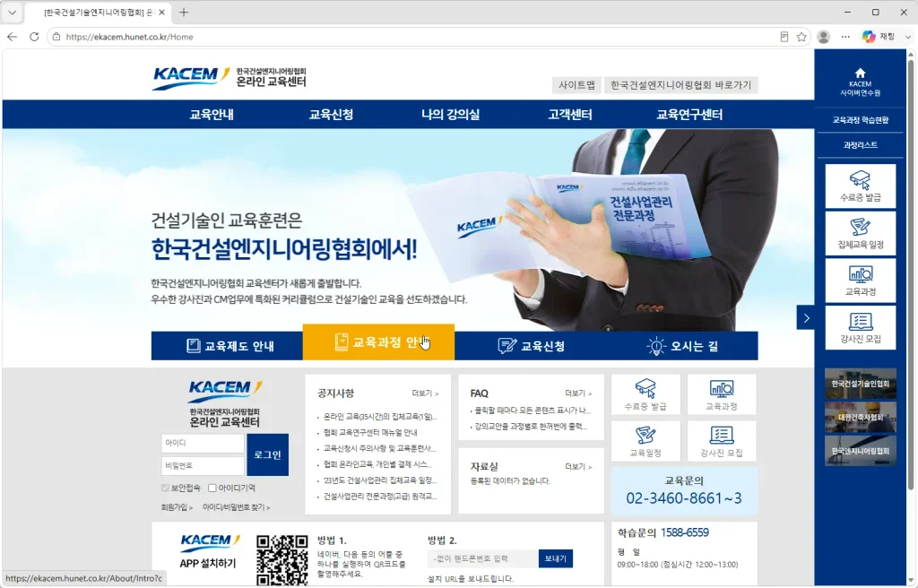Open 나의 강의실 menu

450,115
